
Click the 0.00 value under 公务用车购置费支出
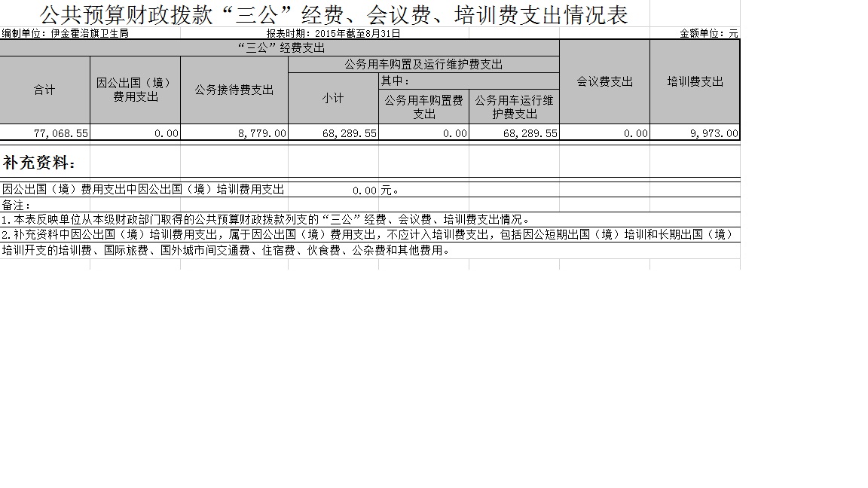click(455, 133)
